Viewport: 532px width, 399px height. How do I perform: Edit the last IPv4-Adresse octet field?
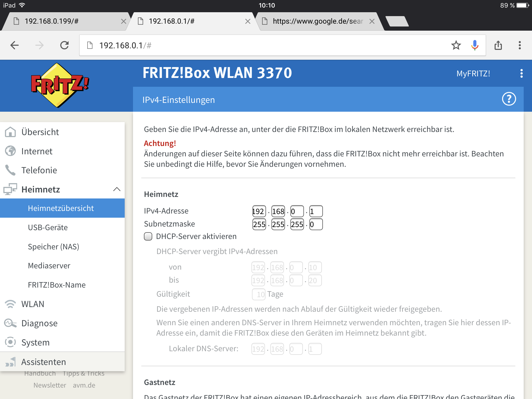(316, 211)
